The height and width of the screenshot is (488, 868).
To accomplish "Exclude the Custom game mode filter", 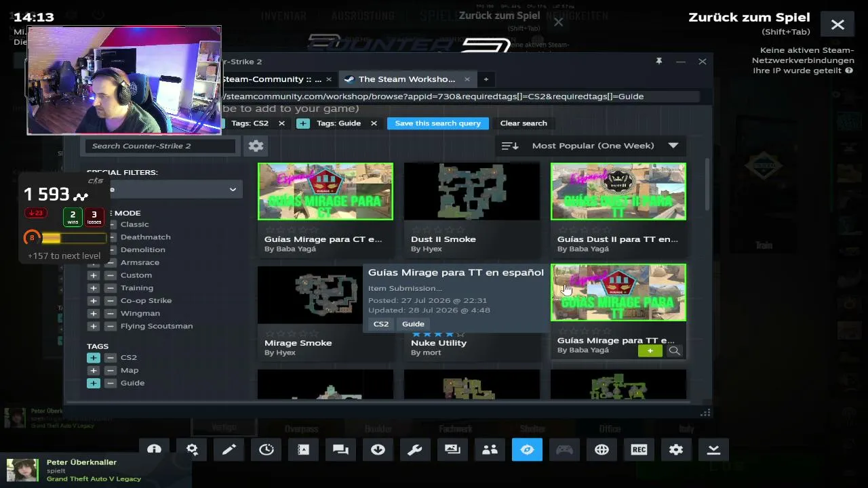I will coord(110,275).
